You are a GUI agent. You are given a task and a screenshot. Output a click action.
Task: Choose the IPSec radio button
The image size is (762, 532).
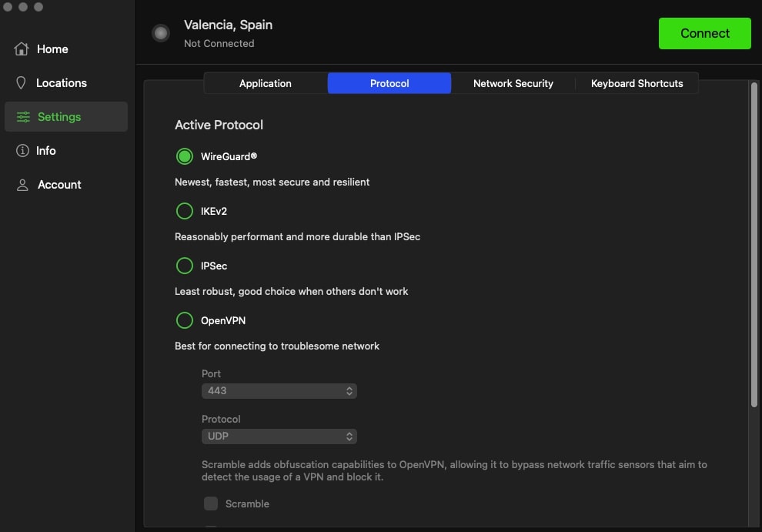pos(185,266)
